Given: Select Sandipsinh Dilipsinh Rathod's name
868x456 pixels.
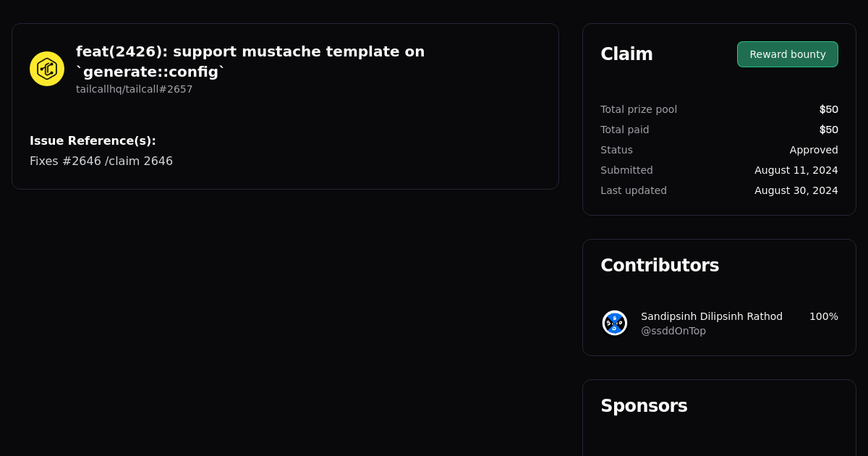Looking at the screenshot, I should 712,316.
